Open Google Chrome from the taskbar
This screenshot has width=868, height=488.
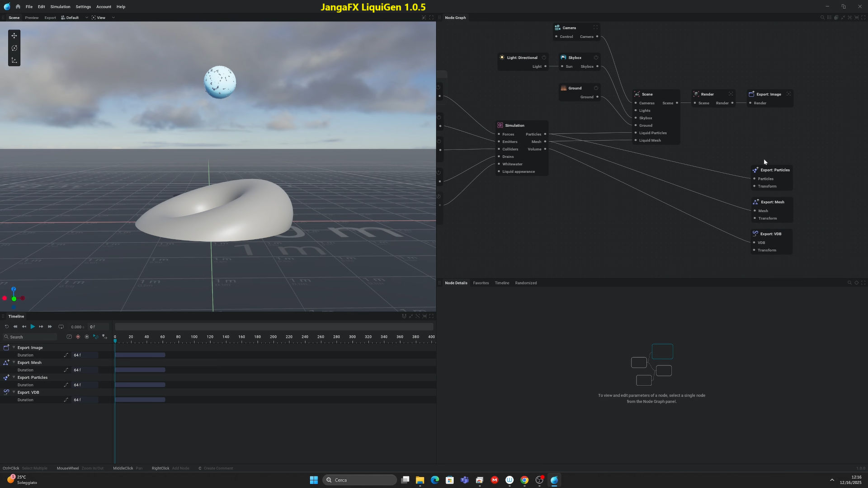coord(524,480)
